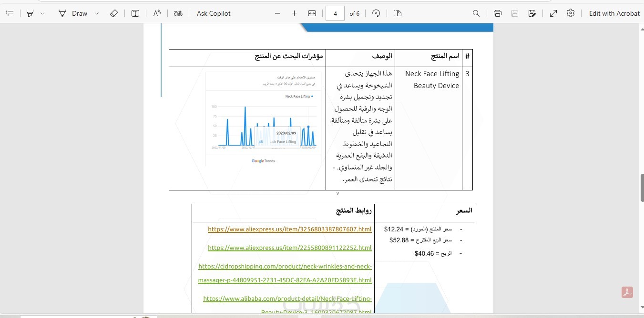Click the '$40.46' profit value
Image resolution: width=644 pixels, height=318 pixels.
point(424,253)
